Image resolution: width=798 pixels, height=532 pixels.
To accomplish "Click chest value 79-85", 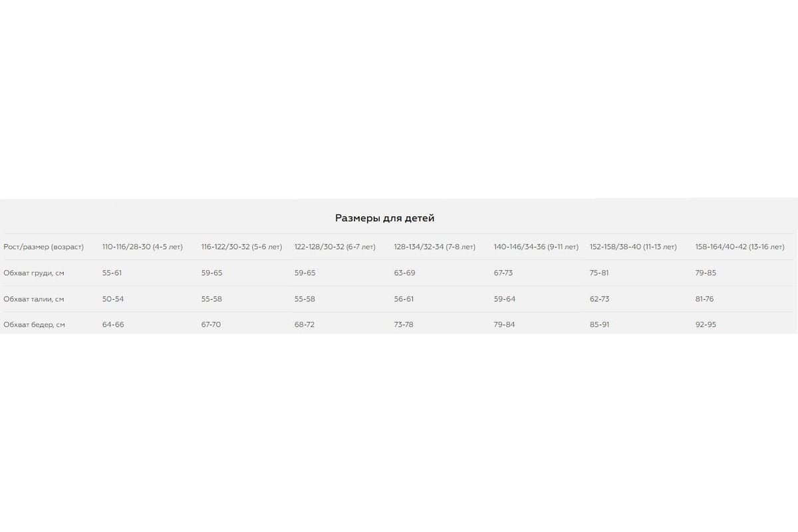I will click(706, 273).
